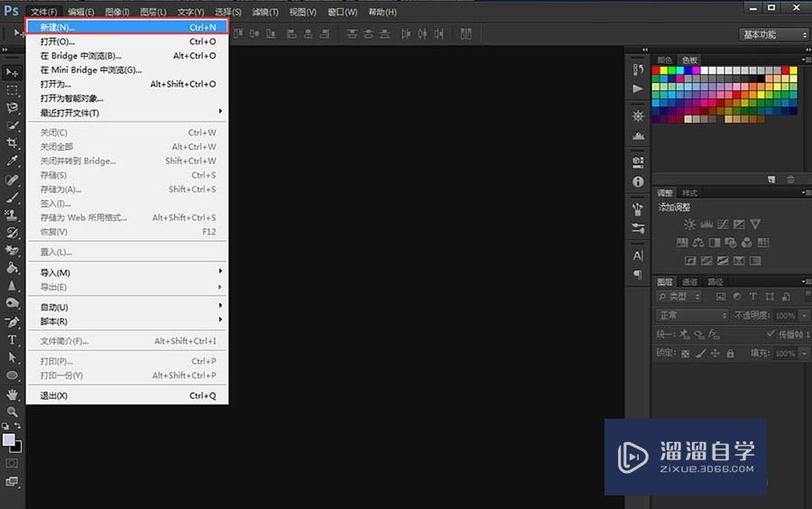
Task: Select the Zoom magnifier tool
Action: [12, 412]
